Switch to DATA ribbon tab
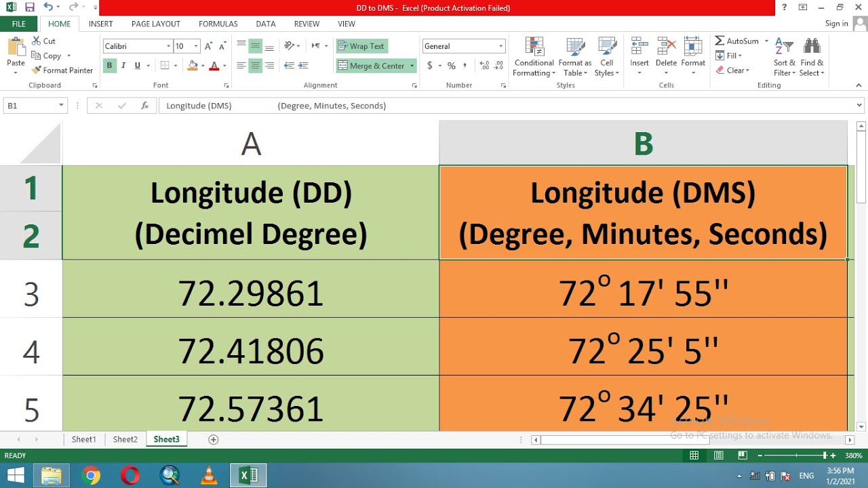 pyautogui.click(x=266, y=24)
